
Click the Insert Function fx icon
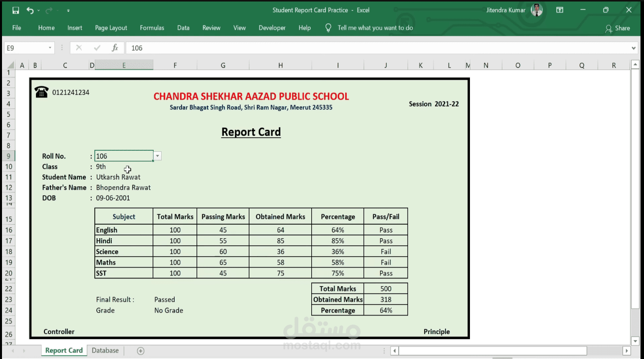pos(115,48)
